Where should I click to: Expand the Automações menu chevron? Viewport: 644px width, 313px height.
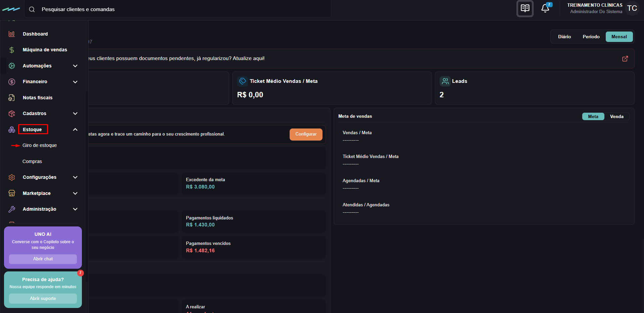click(75, 66)
